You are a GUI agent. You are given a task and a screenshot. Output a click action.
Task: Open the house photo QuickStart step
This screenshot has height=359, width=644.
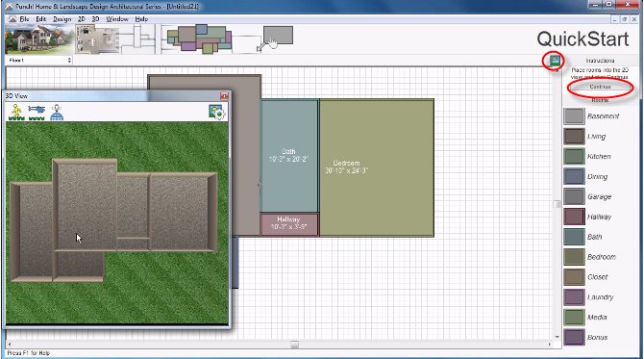tap(39, 39)
